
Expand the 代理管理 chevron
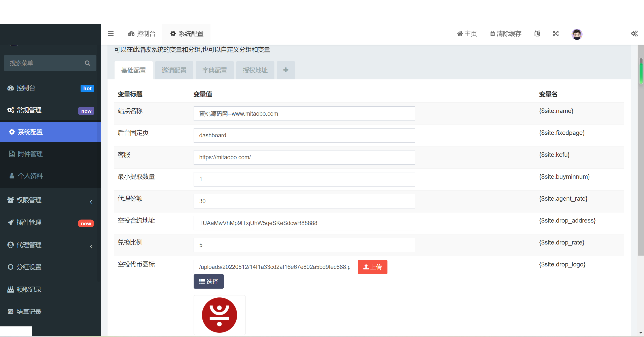(x=91, y=246)
